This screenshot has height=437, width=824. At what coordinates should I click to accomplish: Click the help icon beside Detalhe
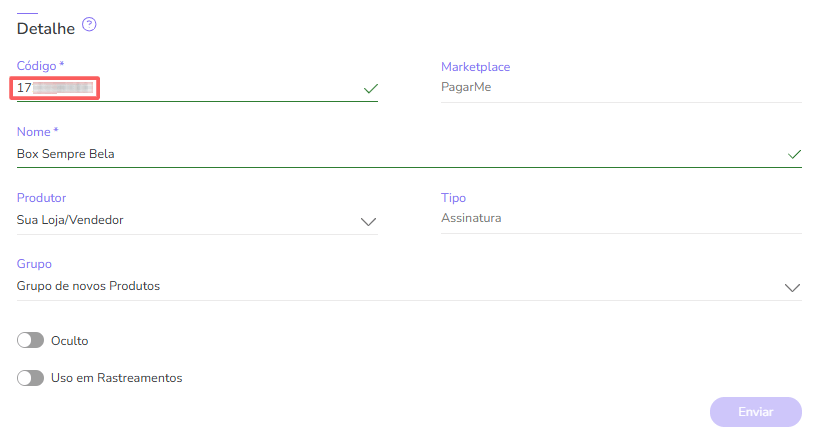coord(89,24)
